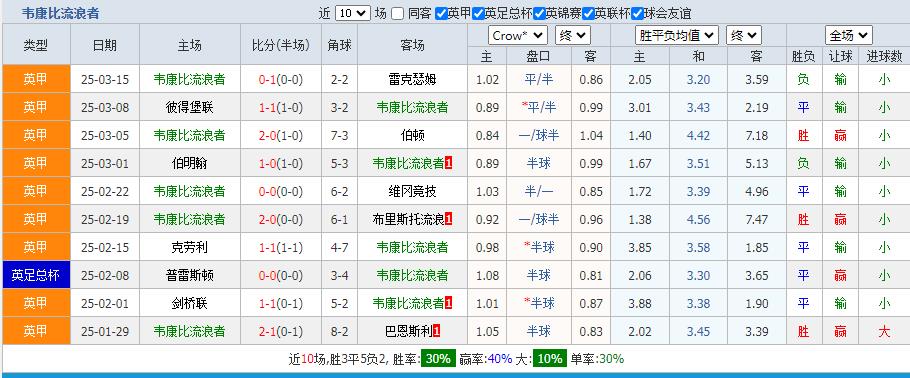Click the red card icon beside 布里斯托流浪

[448, 219]
